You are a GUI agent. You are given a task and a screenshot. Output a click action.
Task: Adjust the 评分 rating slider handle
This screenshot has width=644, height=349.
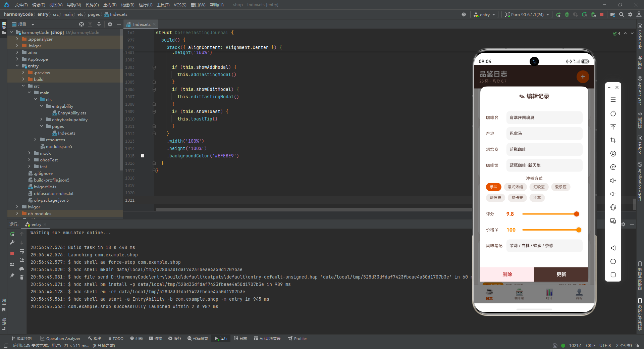click(x=577, y=214)
